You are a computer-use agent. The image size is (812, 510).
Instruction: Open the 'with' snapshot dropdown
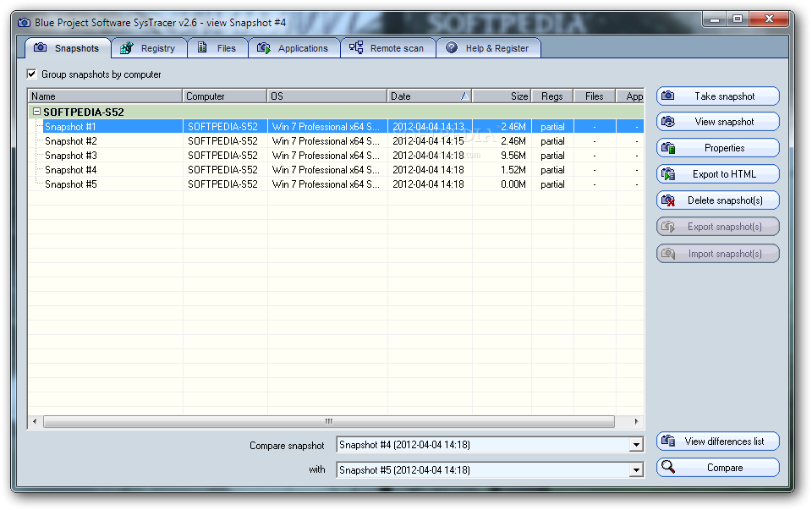(636, 470)
